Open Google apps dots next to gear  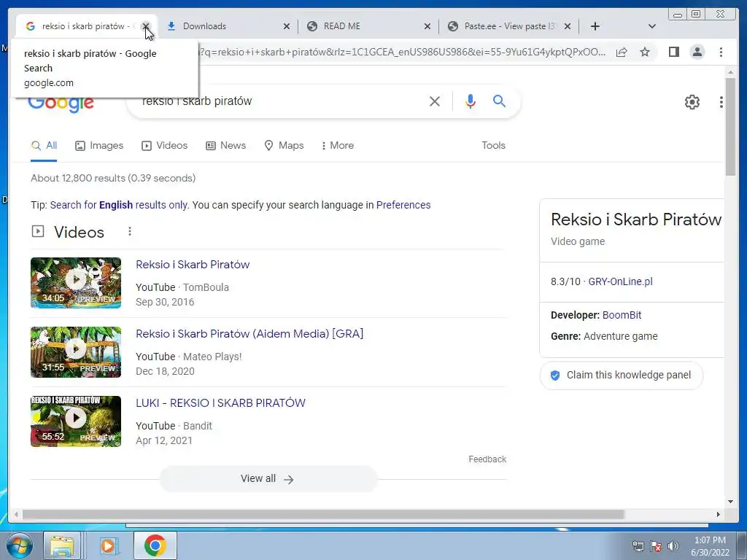coord(721,102)
